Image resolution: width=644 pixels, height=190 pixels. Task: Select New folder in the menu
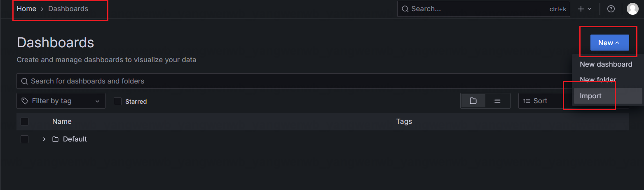598,79
